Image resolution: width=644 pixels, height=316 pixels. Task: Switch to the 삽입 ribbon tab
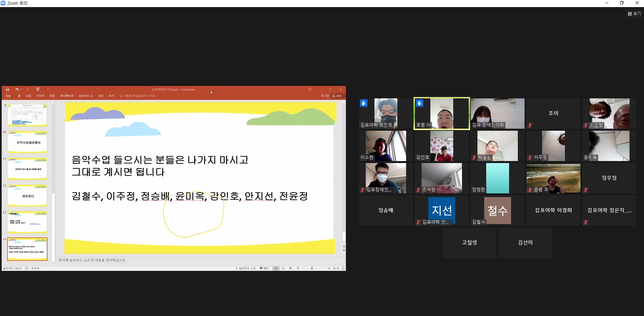pyautogui.click(x=28, y=96)
